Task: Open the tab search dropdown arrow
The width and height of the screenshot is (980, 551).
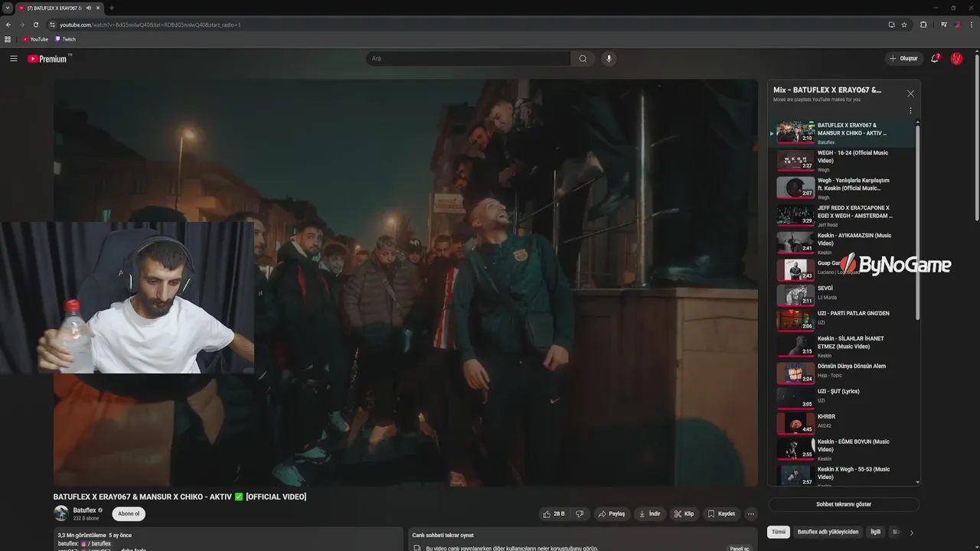Action: (x=7, y=8)
